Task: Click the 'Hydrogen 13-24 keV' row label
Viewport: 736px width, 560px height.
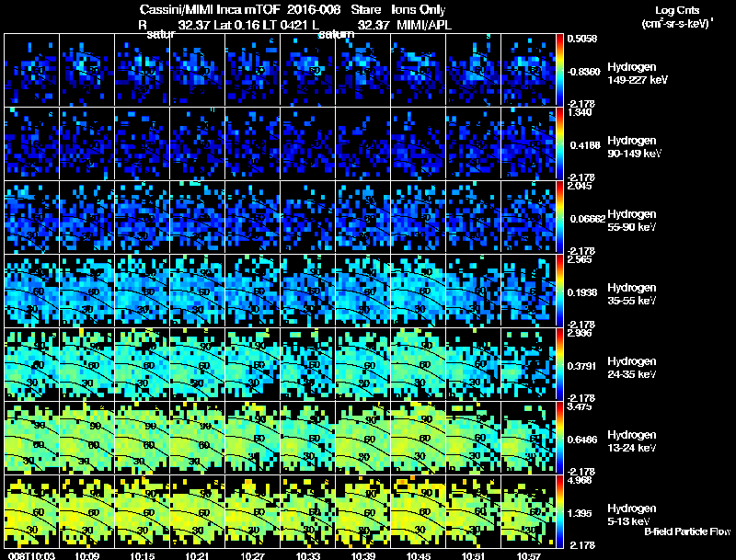Action: (x=632, y=441)
